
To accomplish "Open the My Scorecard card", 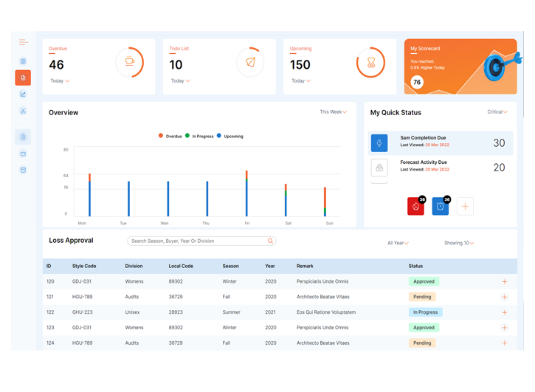I will pos(460,66).
